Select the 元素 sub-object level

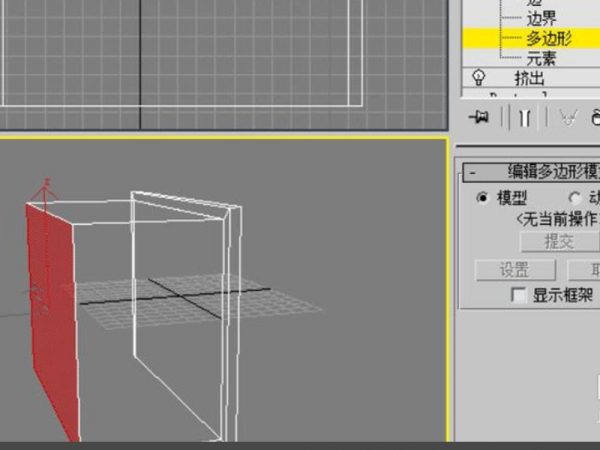[x=541, y=59]
